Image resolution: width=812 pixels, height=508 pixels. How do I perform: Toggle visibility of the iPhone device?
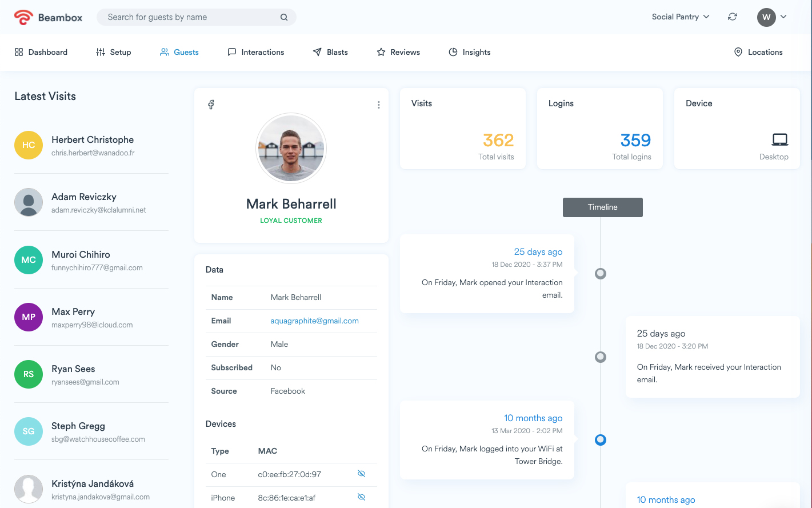click(361, 497)
